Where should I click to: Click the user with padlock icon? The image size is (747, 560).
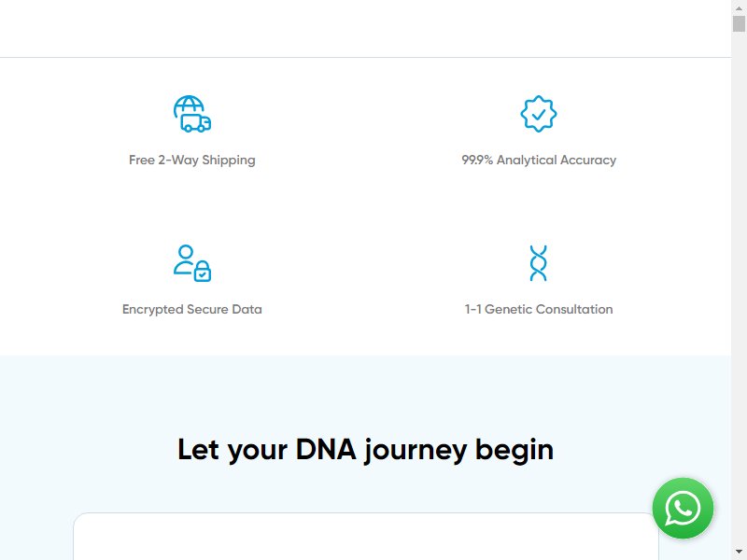click(192, 263)
